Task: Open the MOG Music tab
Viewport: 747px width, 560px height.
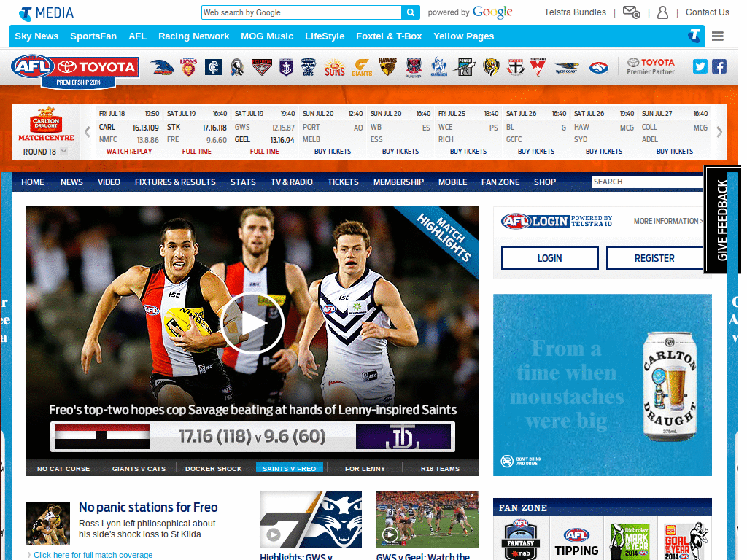Action: (x=267, y=36)
